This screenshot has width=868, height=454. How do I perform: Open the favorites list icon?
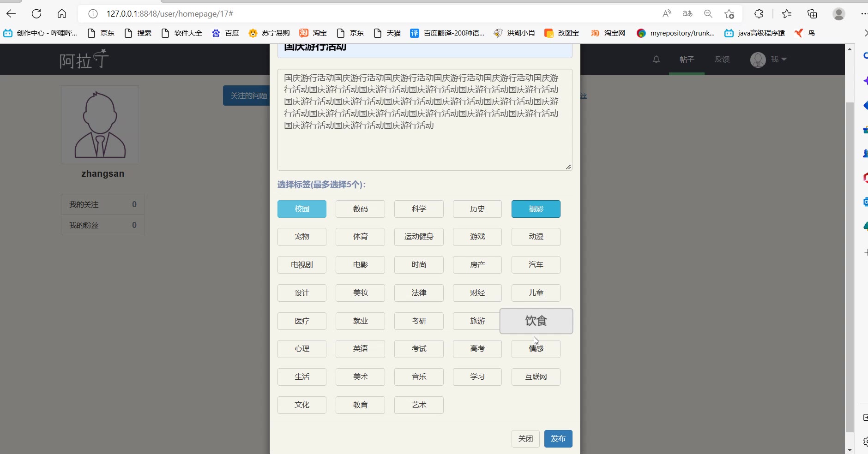787,14
